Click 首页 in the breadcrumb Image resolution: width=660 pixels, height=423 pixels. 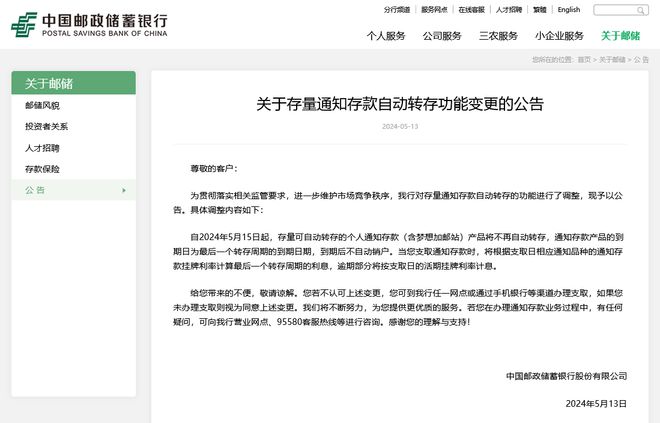pyautogui.click(x=584, y=60)
